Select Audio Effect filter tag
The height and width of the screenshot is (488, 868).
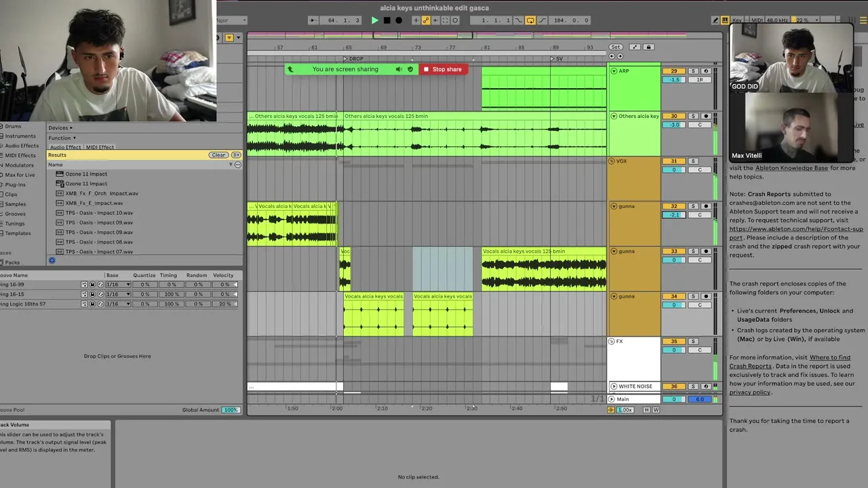click(x=65, y=147)
